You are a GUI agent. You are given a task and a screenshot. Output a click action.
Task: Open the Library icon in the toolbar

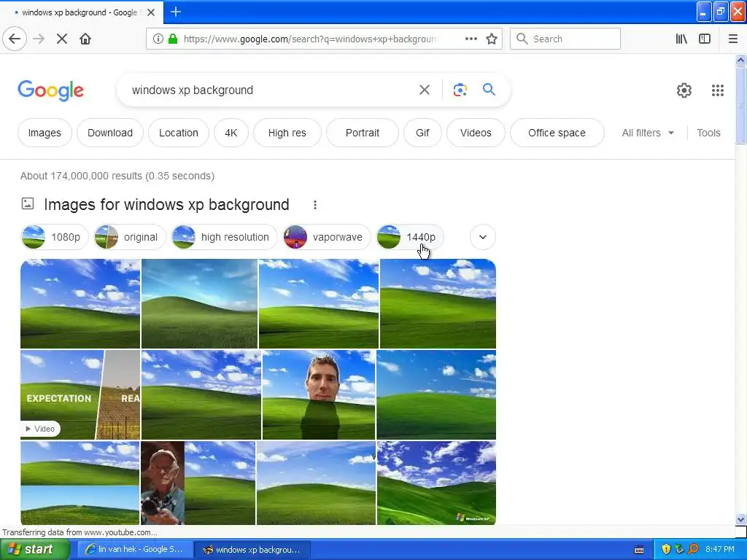[681, 39]
